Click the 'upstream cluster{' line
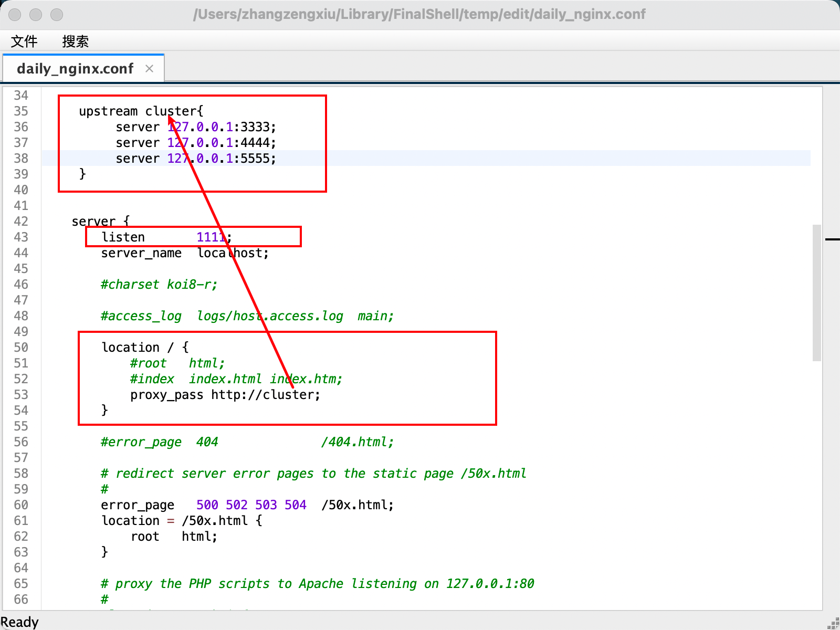The image size is (840, 630). [x=141, y=111]
